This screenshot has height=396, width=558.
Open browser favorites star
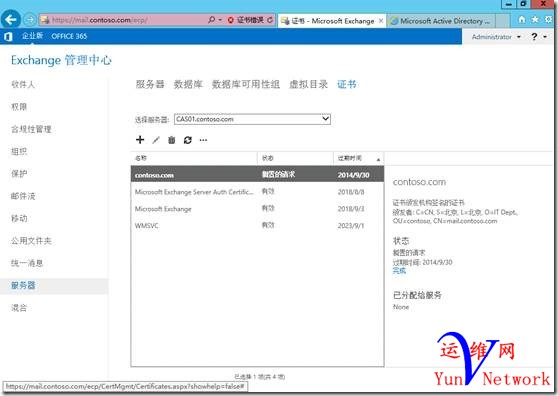tap(535, 20)
